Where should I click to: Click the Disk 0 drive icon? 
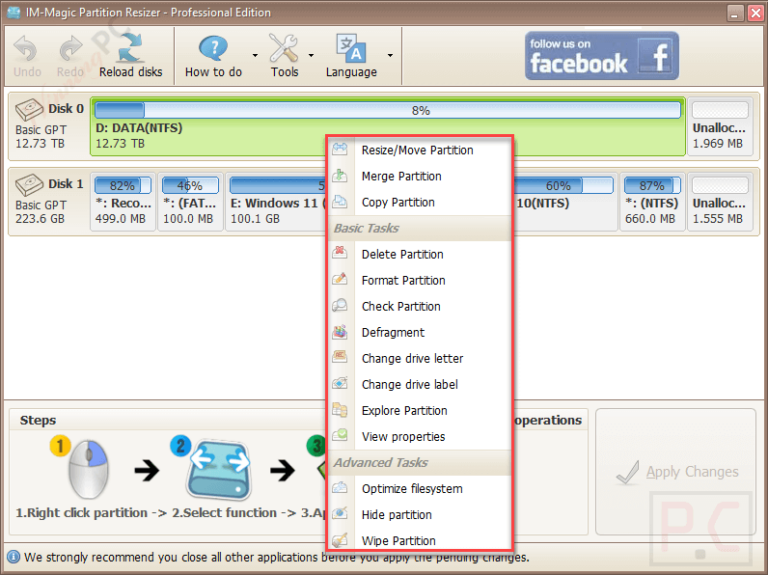29,109
